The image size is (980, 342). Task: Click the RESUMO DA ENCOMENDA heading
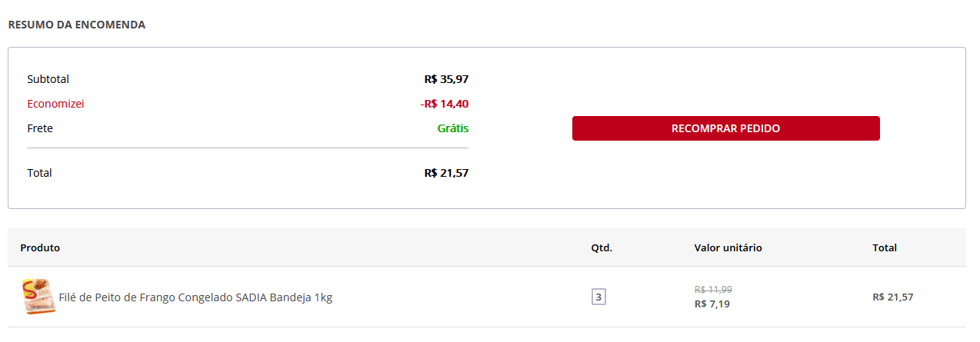[x=77, y=25]
